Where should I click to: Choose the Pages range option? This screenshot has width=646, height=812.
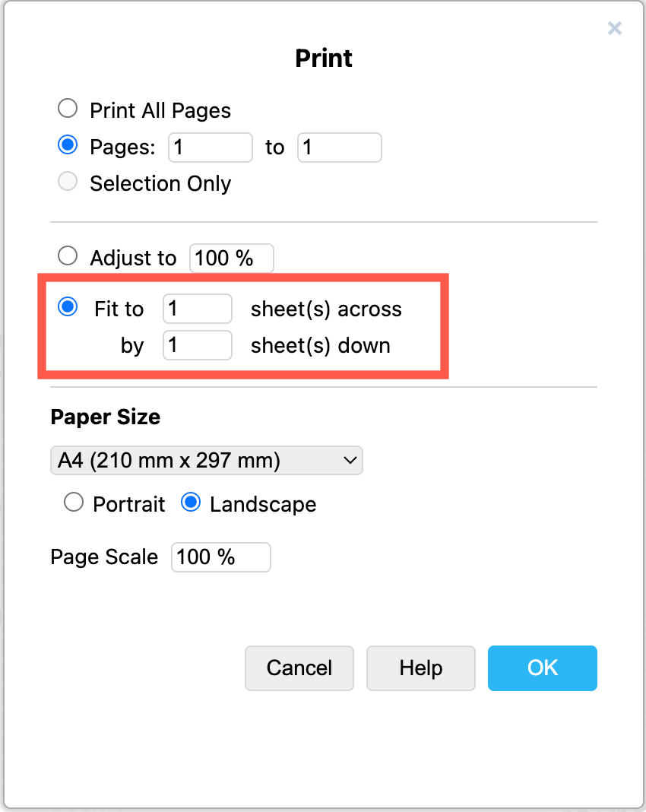point(67,144)
